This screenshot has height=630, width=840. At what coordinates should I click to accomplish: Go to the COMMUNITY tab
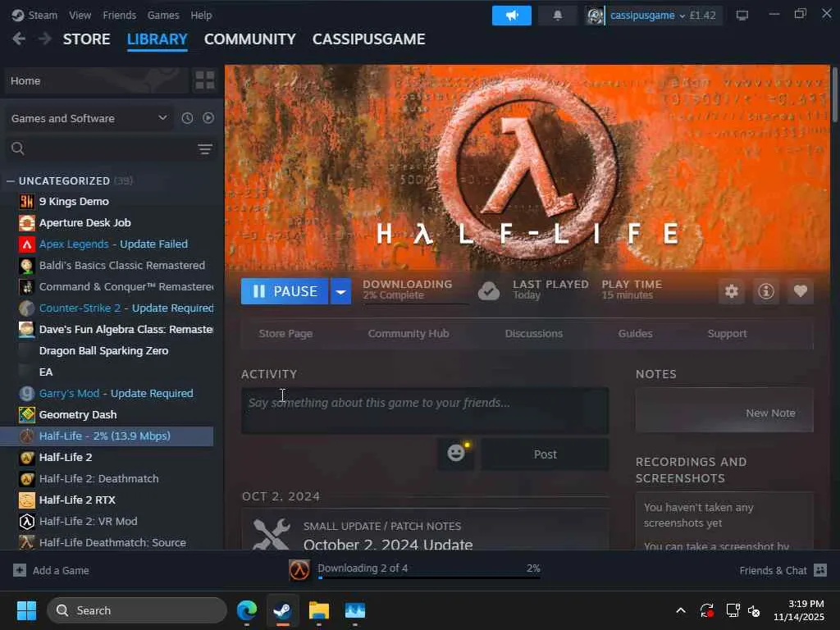(x=249, y=39)
